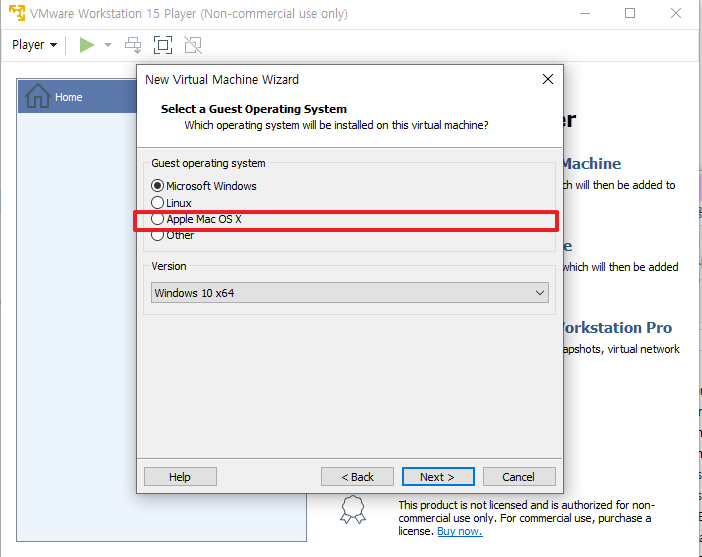Click Send Ctrl+Alt+Del toolbar icon
The image size is (702, 557).
coord(133,45)
